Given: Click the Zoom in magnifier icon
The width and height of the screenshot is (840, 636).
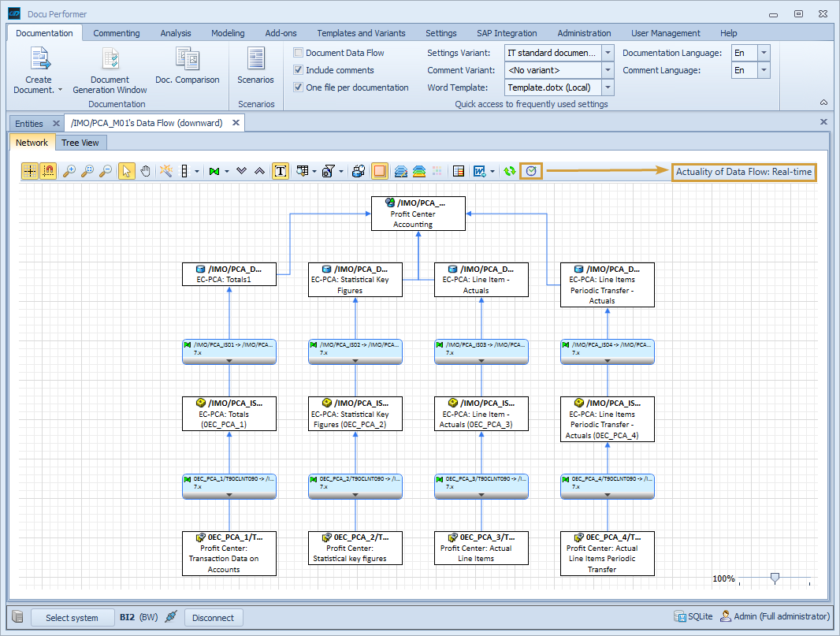Looking at the screenshot, I should tap(68, 170).
